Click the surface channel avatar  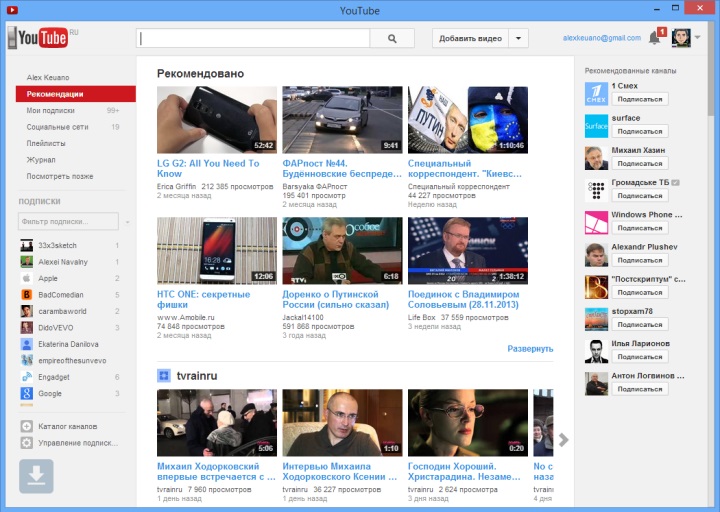596,125
